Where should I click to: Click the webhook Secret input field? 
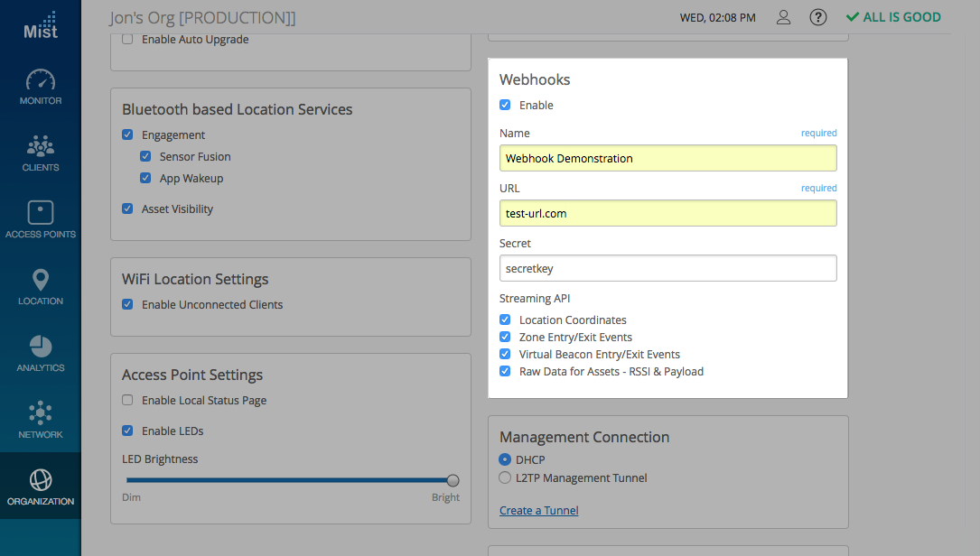[x=667, y=268]
